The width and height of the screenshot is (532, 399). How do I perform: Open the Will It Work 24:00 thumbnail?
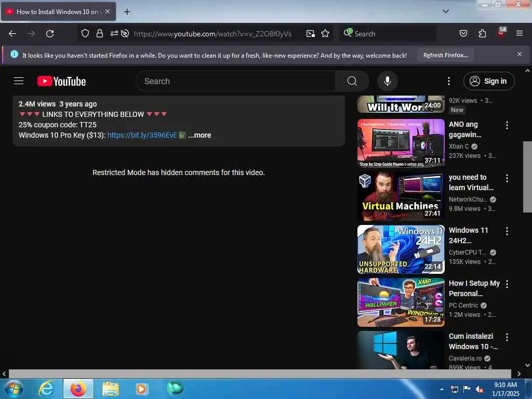click(x=401, y=104)
